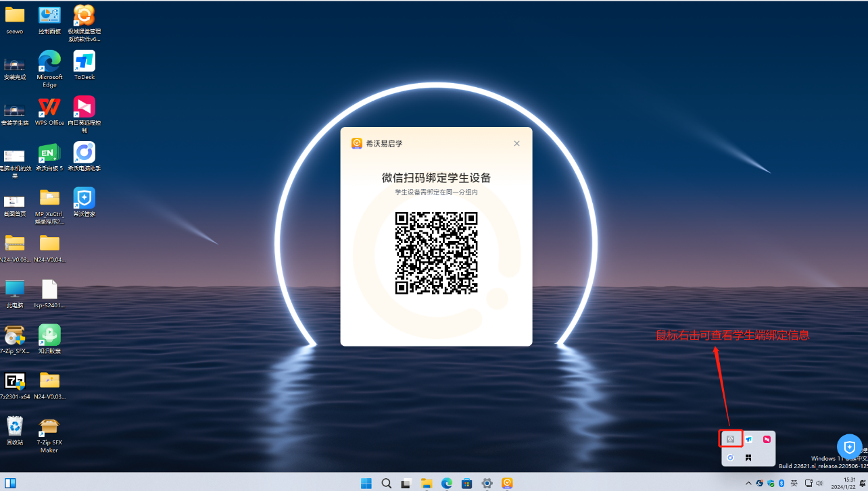
Task: Select 向日葵远程控制 desktop shortcut
Action: tap(84, 114)
